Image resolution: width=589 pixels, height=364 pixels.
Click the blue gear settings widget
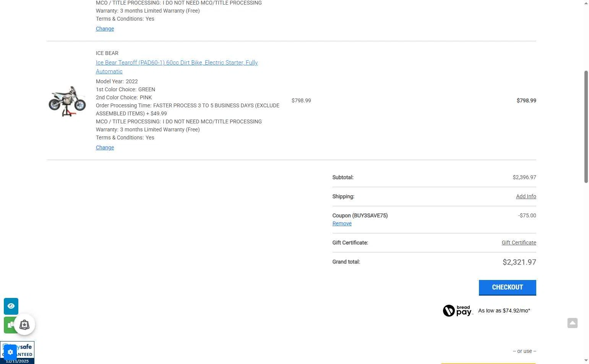point(10,352)
